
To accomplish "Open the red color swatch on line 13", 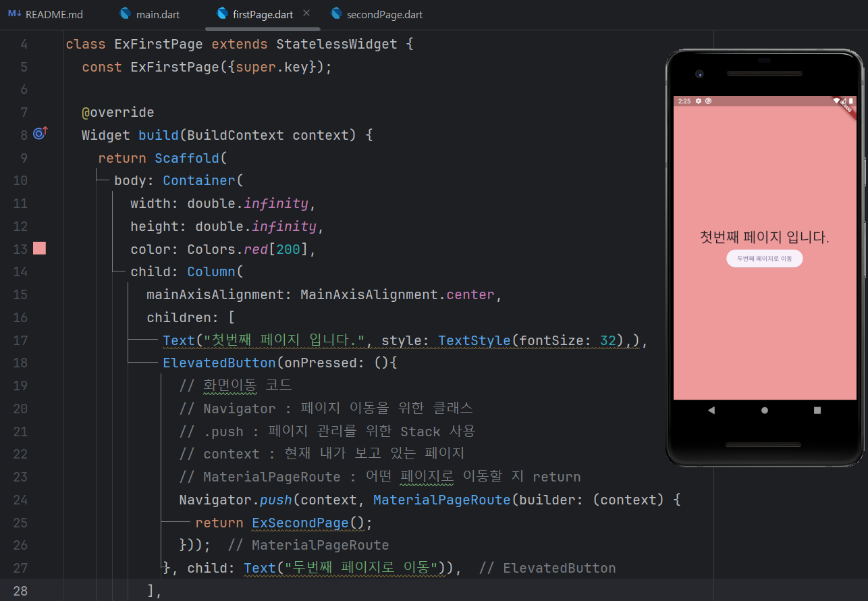I will pyautogui.click(x=40, y=249).
